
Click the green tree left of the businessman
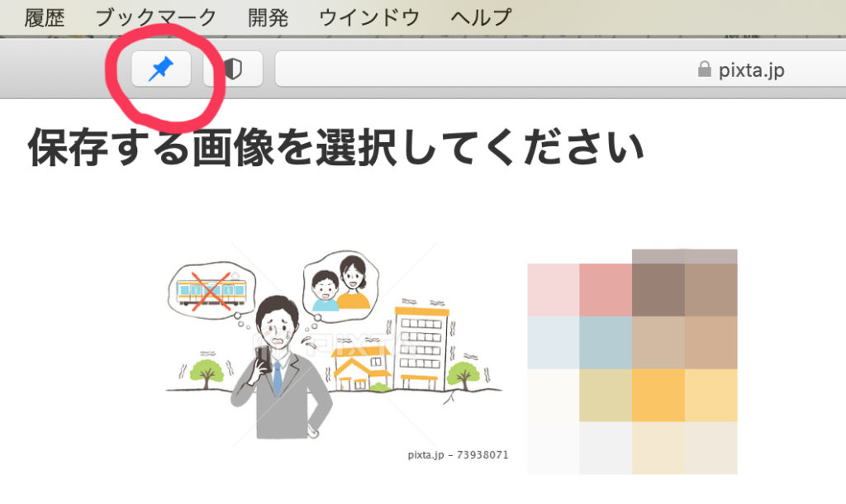pyautogui.click(x=202, y=370)
